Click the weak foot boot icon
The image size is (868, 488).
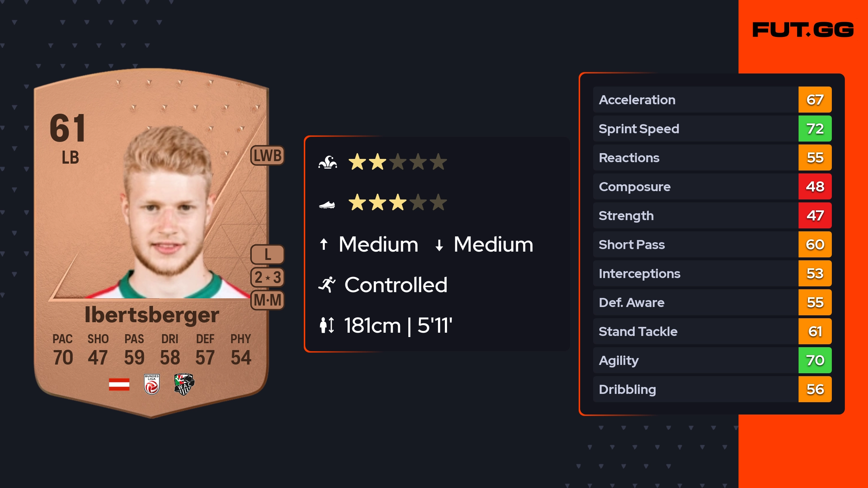pos(327,205)
